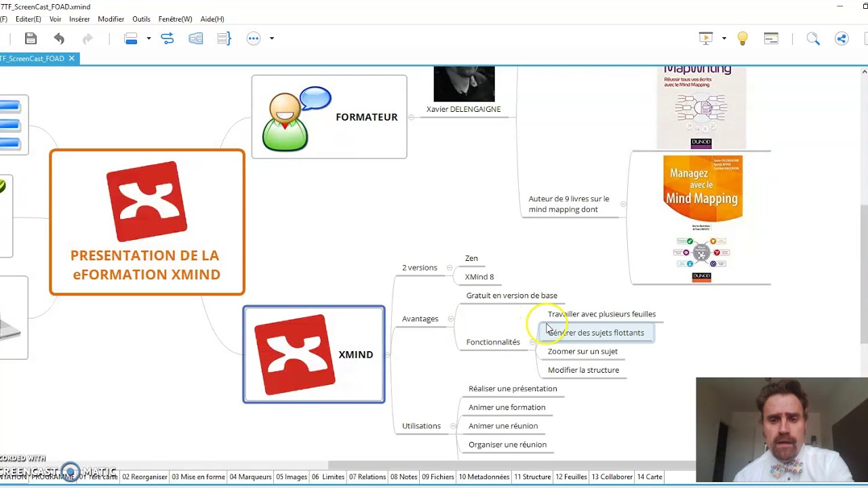Select the Zen subtopic

(471, 258)
